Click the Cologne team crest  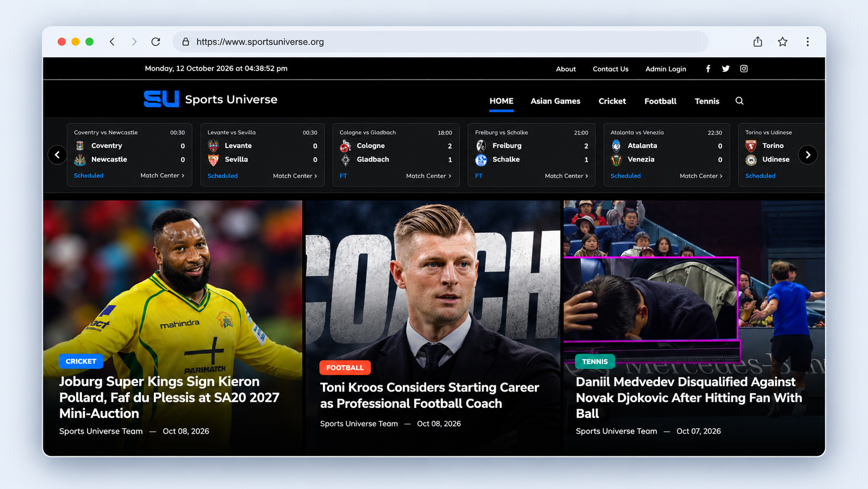tap(345, 146)
